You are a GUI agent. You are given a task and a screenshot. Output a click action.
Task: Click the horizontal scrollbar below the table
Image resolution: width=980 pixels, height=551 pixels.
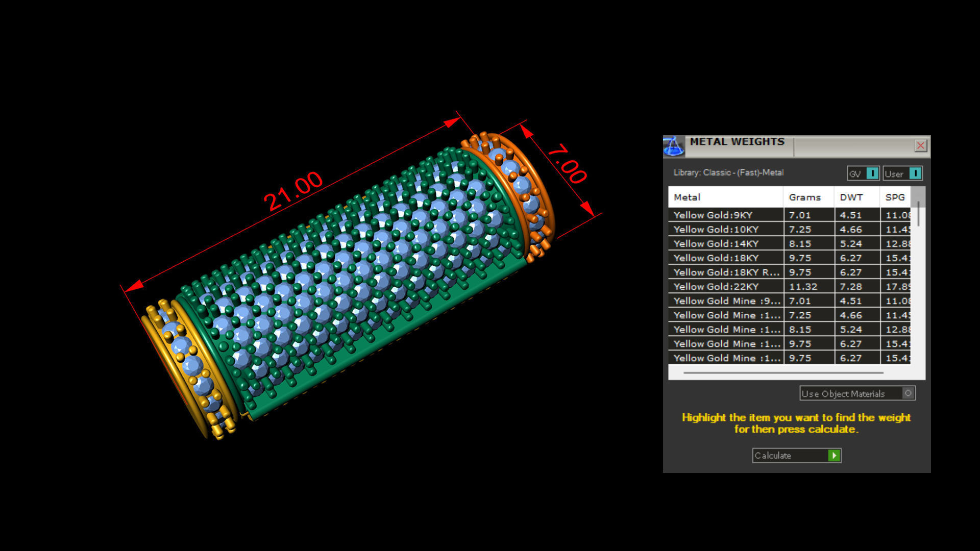[x=783, y=373]
